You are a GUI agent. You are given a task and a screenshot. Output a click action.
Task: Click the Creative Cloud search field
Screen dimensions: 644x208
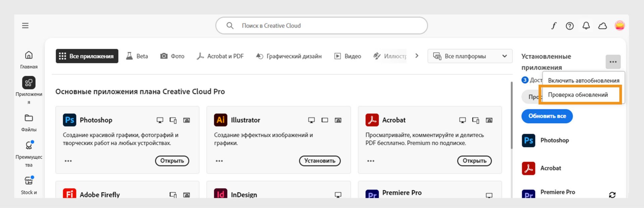click(321, 26)
